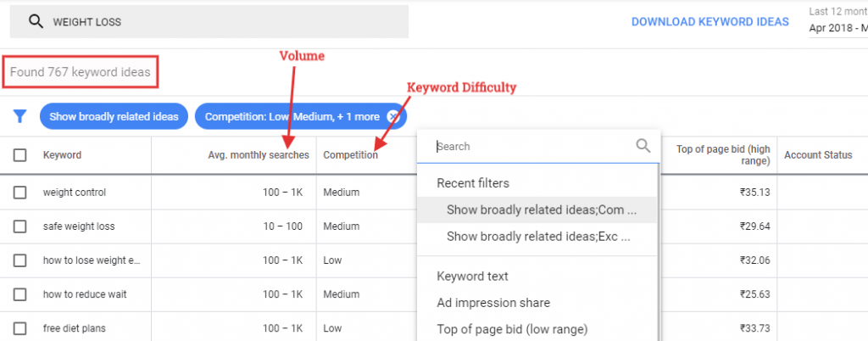Sort by Top of page bid (high range)
This screenshot has width=868, height=341.
point(723,155)
